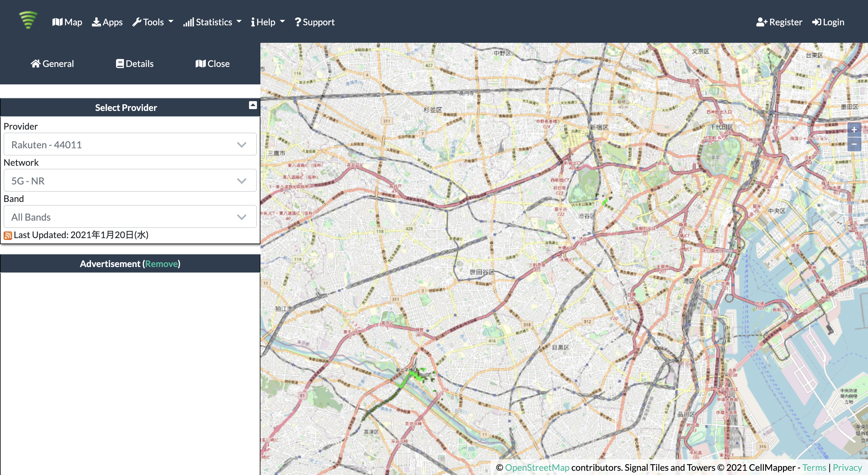Click the RSS feed icon
Viewport: 868px width, 475px height.
click(8, 235)
